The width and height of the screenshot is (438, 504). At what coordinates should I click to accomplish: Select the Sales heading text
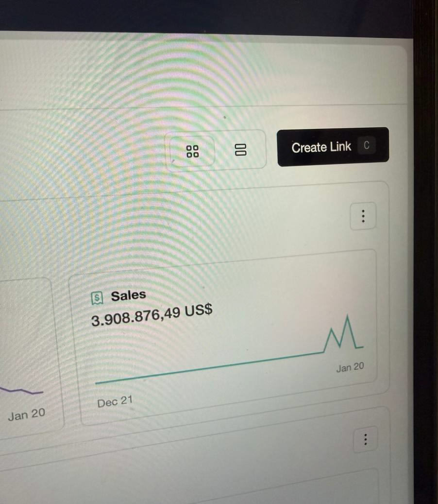click(128, 295)
